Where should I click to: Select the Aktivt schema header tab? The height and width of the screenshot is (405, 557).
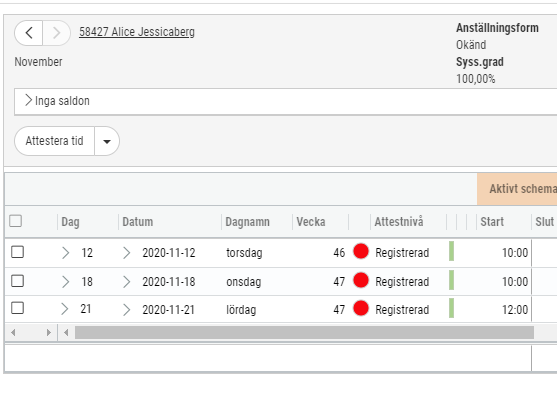point(517,189)
